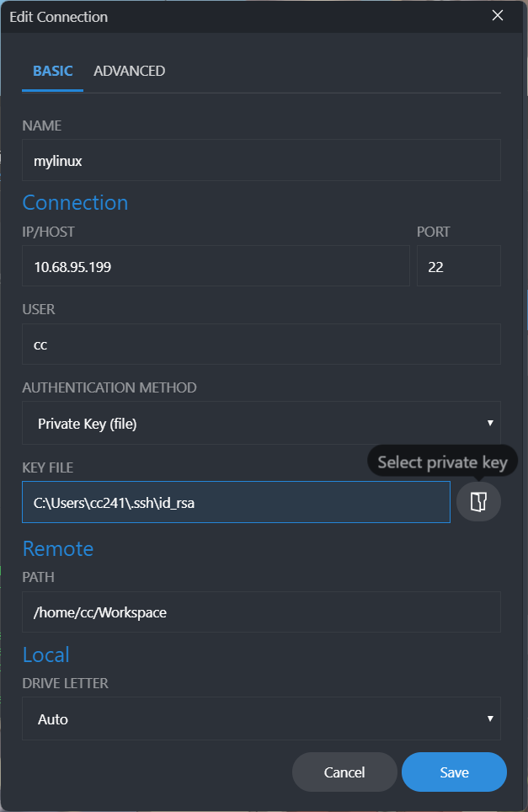Close the Edit Connection dialog
This screenshot has height=812, width=528.
[x=497, y=15]
